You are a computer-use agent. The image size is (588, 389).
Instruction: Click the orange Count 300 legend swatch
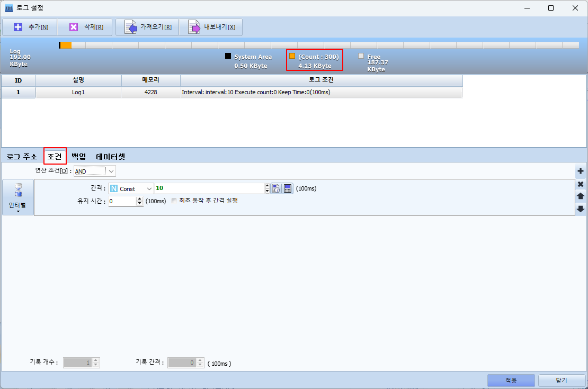pyautogui.click(x=292, y=56)
